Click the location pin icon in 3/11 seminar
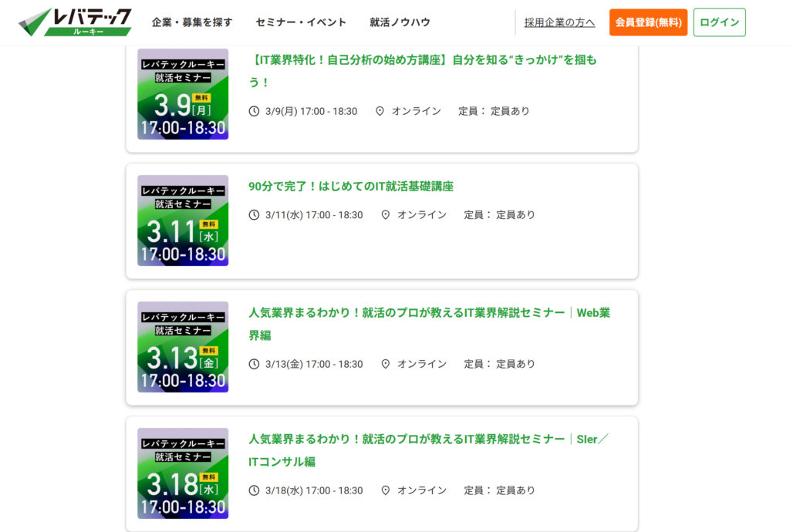Screen dimensions: 790x532 click(386, 215)
